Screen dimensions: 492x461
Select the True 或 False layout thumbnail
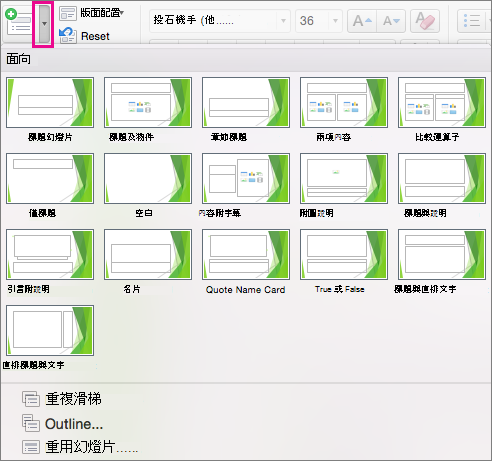pos(344,254)
